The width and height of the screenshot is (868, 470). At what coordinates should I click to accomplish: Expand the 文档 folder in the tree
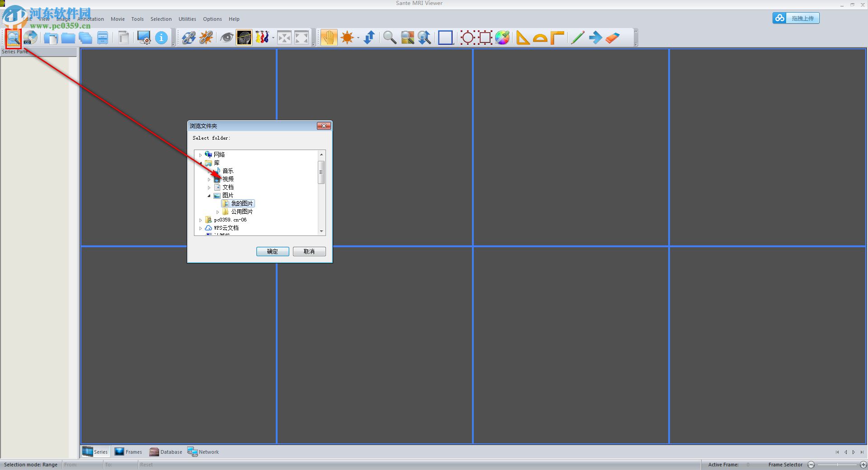209,187
